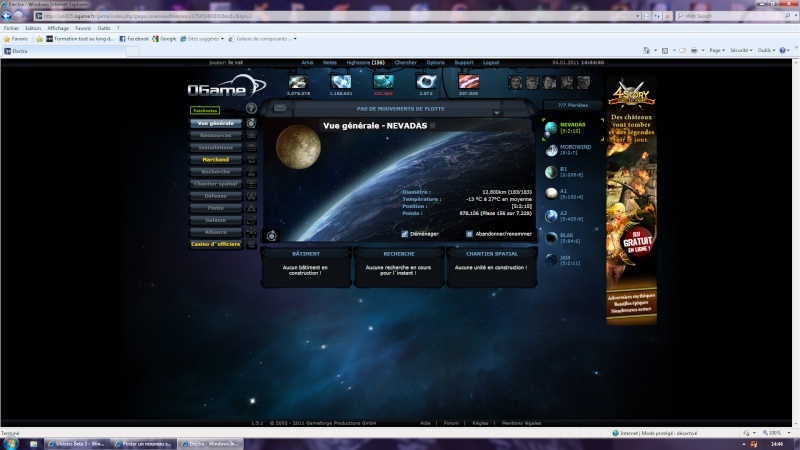Click the icon beside Galaxie button
800x450 pixels.
tap(251, 220)
